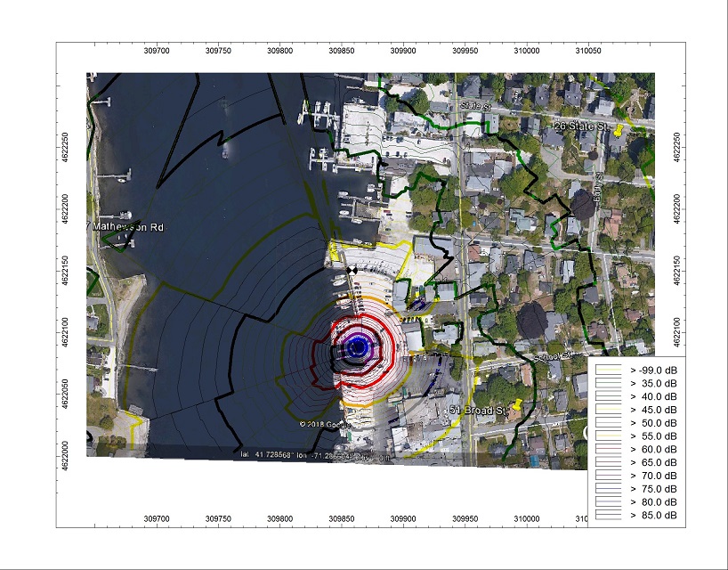Click the black-and-white receiver marker on the dock
The image size is (728, 570).
(x=352, y=269)
